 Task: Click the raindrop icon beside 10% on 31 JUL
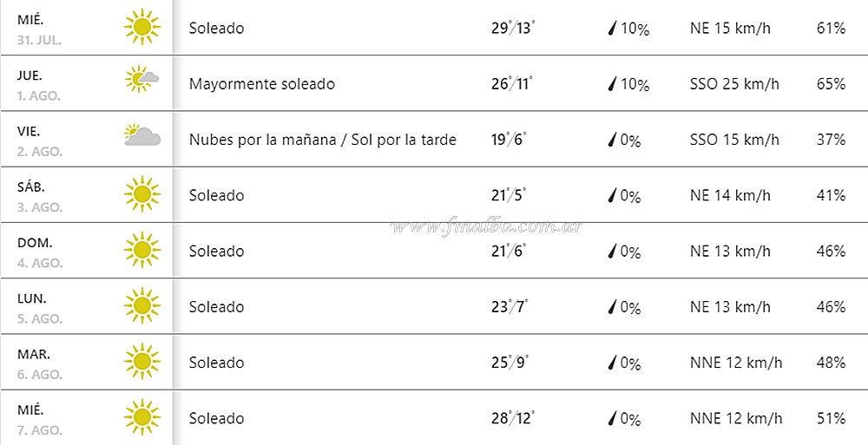pyautogui.click(x=612, y=29)
